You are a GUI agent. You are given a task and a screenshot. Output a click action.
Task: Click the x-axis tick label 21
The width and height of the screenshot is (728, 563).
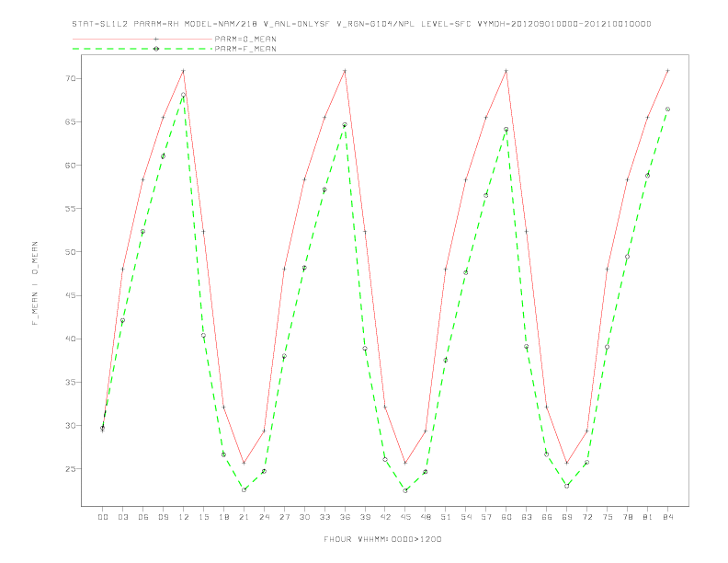coord(244,517)
